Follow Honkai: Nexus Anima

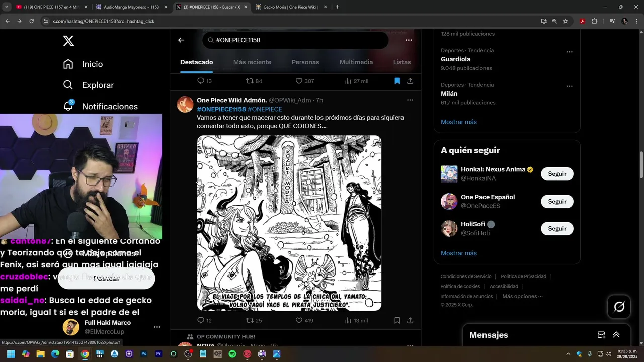click(557, 174)
